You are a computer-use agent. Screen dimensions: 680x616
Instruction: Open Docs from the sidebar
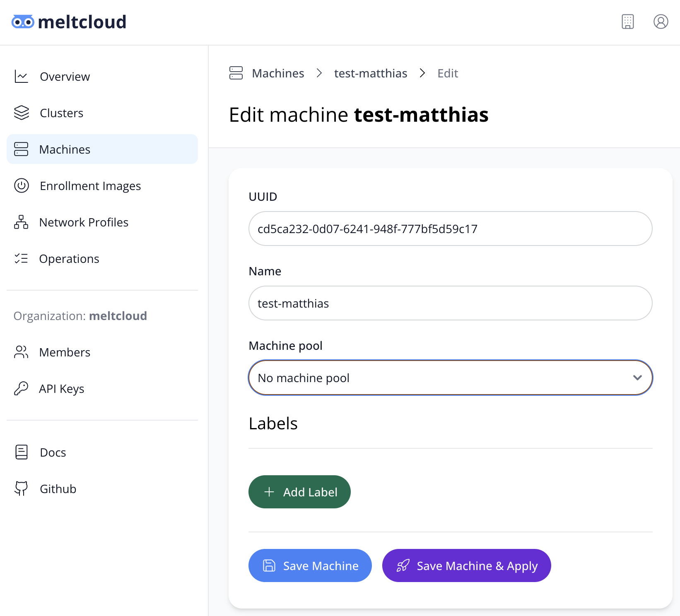coord(53,452)
